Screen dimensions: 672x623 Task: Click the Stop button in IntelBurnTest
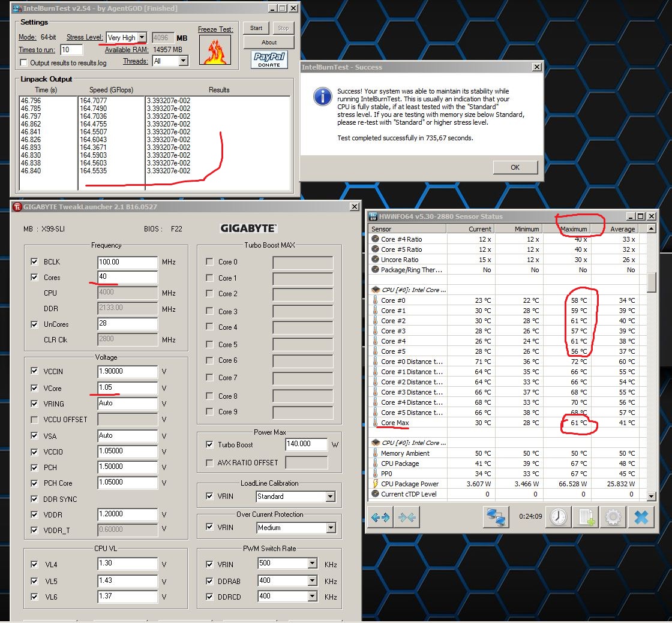coord(283,28)
